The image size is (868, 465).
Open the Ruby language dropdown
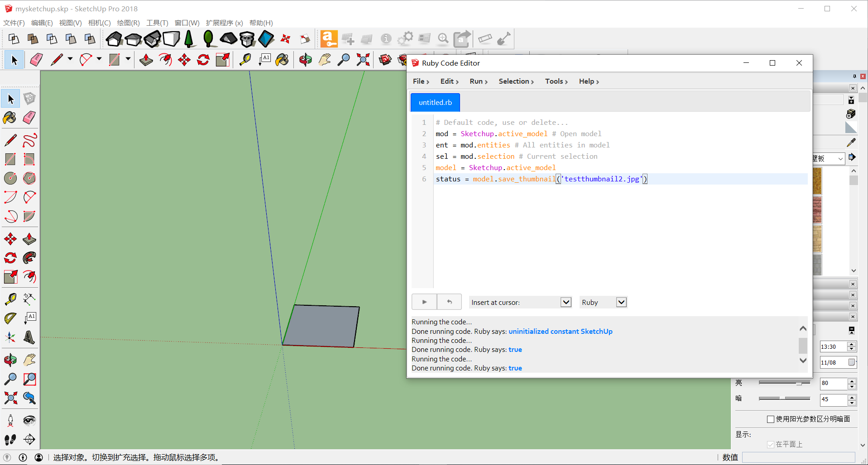tap(621, 302)
